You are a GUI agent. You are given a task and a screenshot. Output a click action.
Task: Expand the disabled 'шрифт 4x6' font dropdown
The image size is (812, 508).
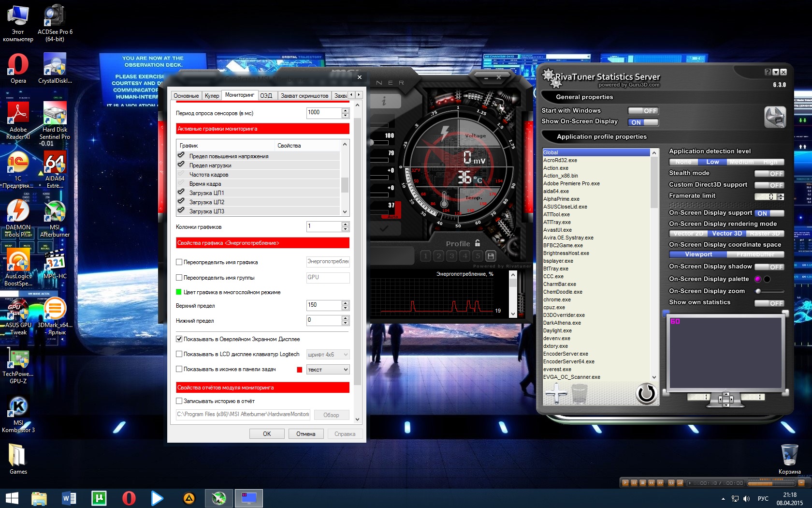pos(328,355)
